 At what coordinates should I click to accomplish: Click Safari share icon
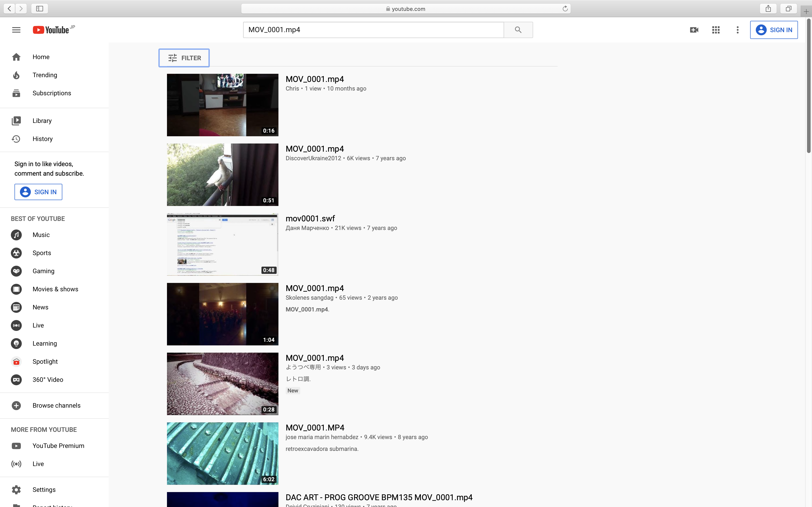click(x=768, y=9)
